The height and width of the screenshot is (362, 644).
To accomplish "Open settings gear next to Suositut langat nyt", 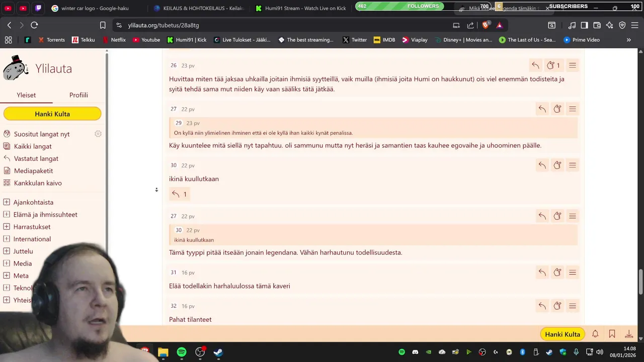I will pos(98,134).
